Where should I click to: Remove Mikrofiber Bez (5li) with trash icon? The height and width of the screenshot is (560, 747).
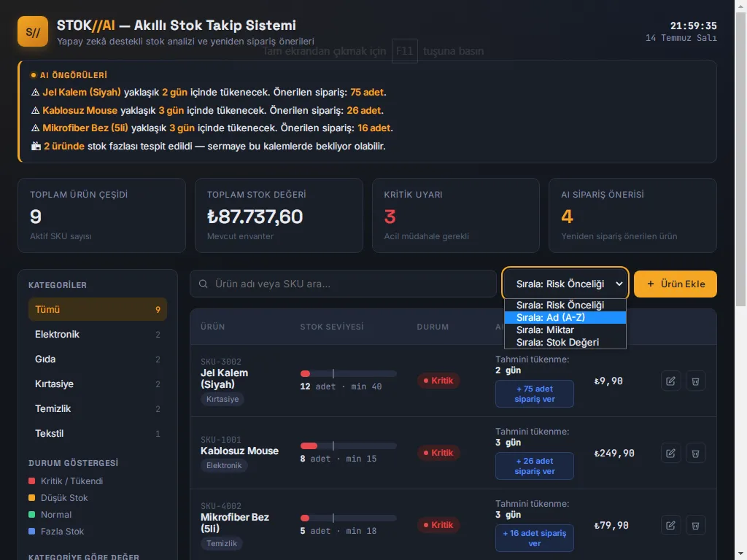(x=695, y=525)
